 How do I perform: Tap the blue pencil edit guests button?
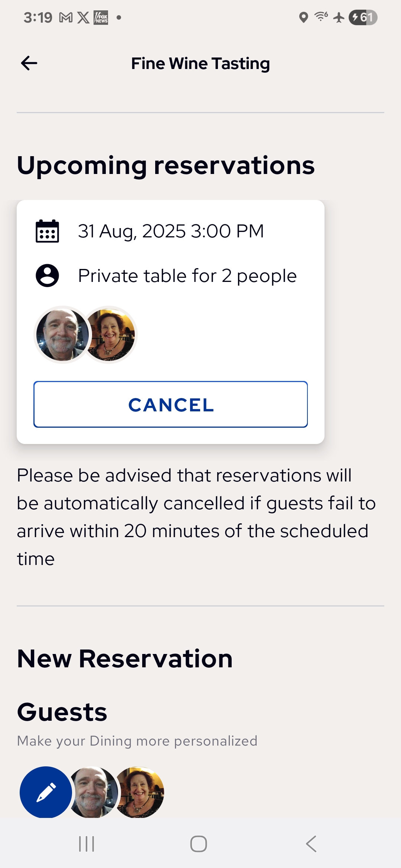46,792
